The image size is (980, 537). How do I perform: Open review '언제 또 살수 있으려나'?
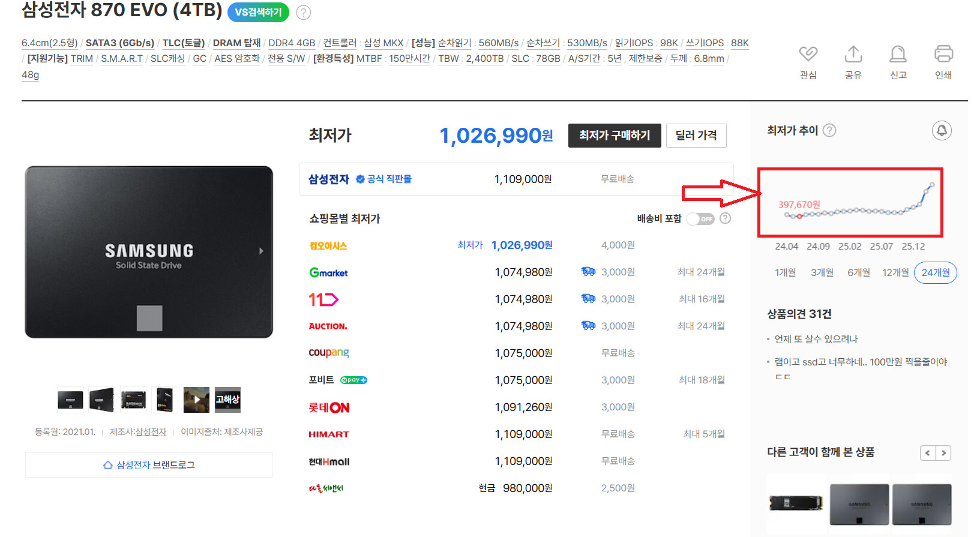(x=816, y=339)
